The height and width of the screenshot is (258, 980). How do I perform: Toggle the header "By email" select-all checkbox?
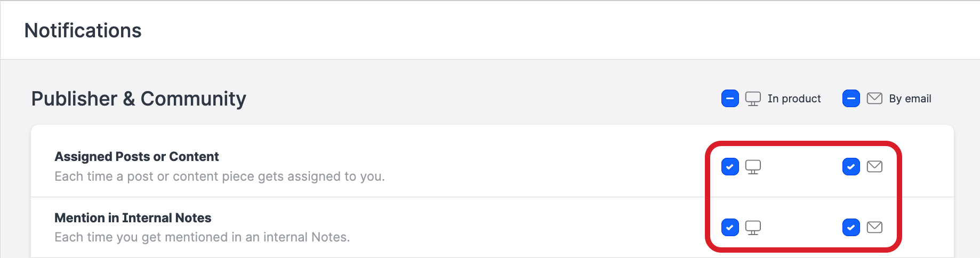point(851,99)
